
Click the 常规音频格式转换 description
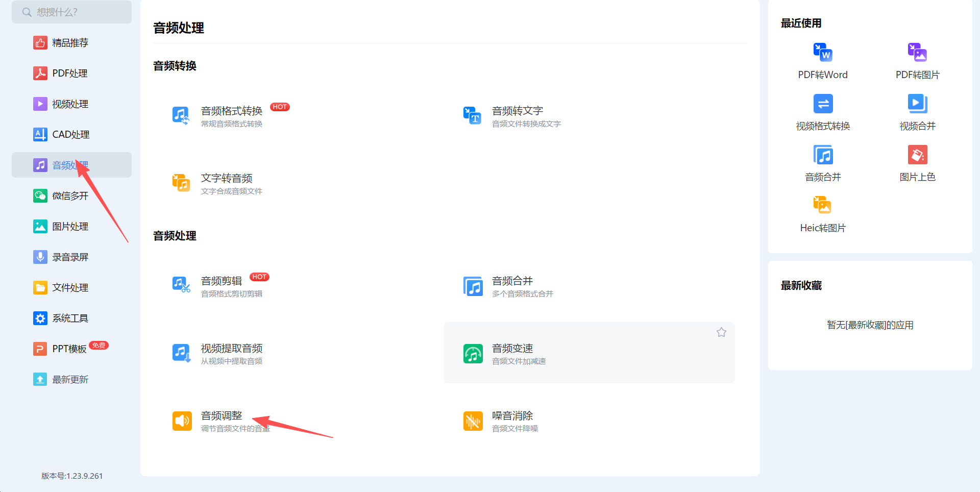click(x=232, y=124)
